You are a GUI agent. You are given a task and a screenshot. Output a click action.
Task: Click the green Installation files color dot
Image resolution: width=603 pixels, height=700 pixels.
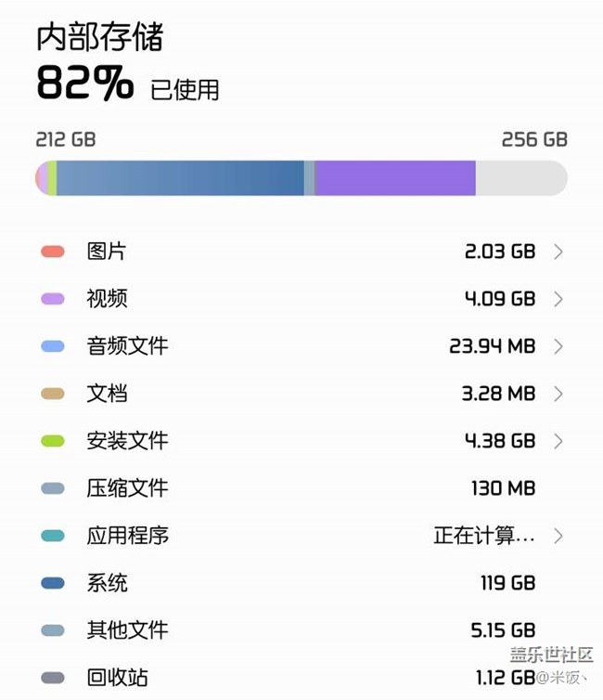pos(53,441)
